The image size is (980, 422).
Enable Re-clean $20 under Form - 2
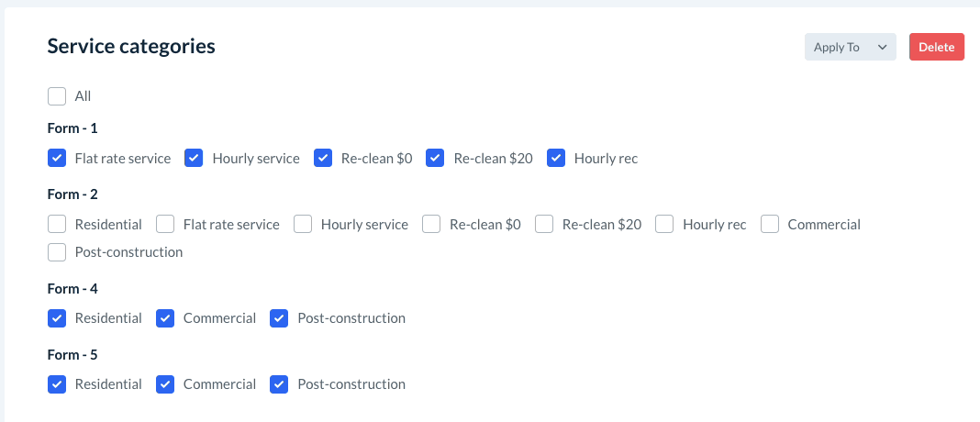click(544, 224)
